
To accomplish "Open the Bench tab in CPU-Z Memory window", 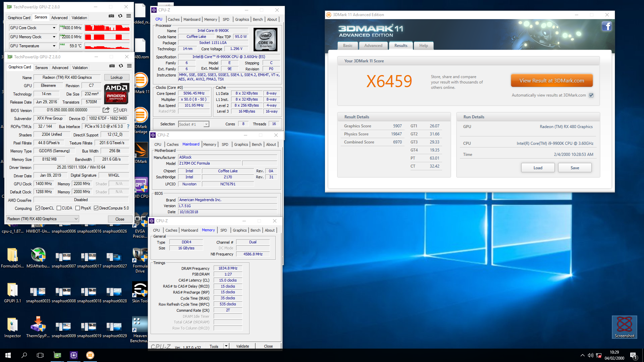I will point(255,230).
